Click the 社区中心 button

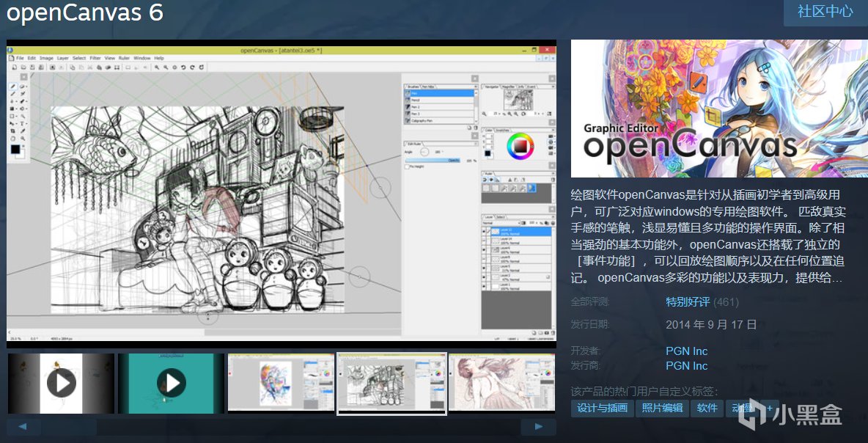click(825, 11)
